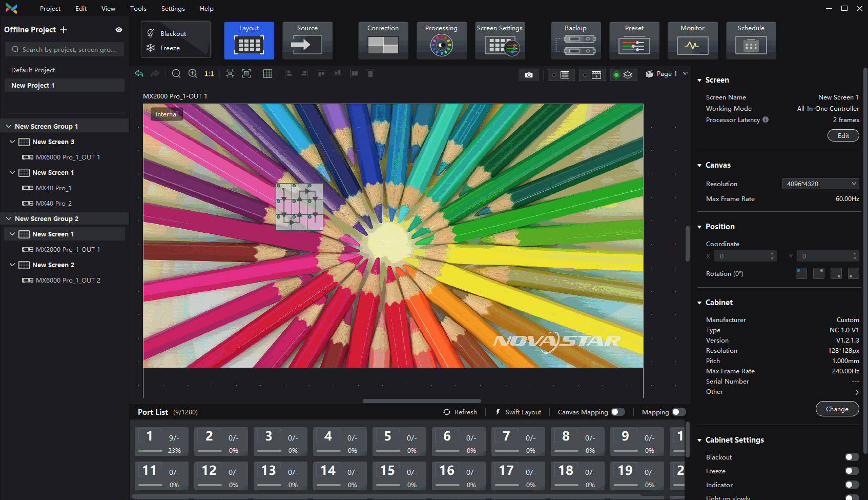Click the redo arrow icon
Viewport: 868px width, 500px height.
pyautogui.click(x=155, y=74)
